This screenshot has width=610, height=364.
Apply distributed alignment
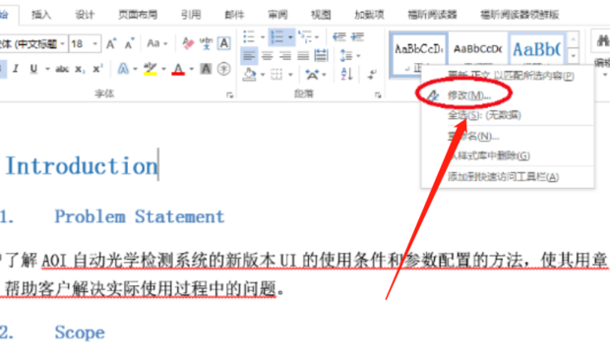coord(321,56)
